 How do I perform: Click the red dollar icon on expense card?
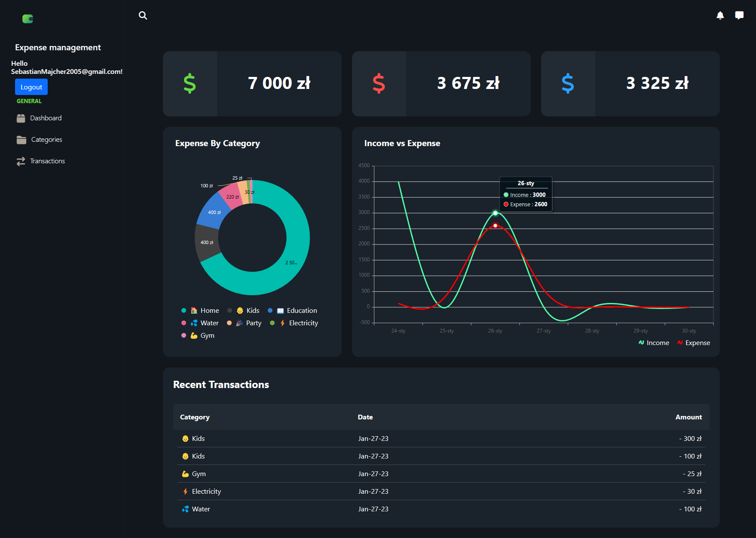coord(379,83)
